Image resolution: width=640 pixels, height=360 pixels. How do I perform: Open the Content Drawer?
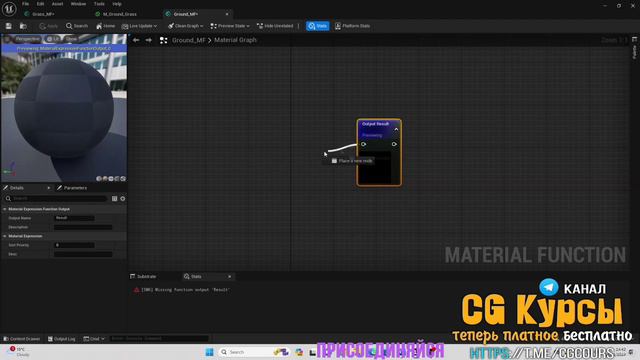pyautogui.click(x=22, y=339)
